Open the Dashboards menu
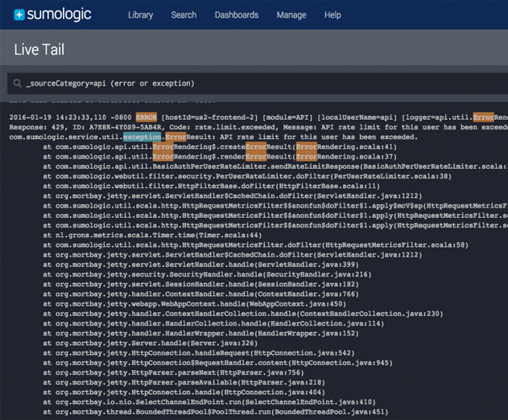Viewport: 508px width, 420px height. pyautogui.click(x=237, y=15)
